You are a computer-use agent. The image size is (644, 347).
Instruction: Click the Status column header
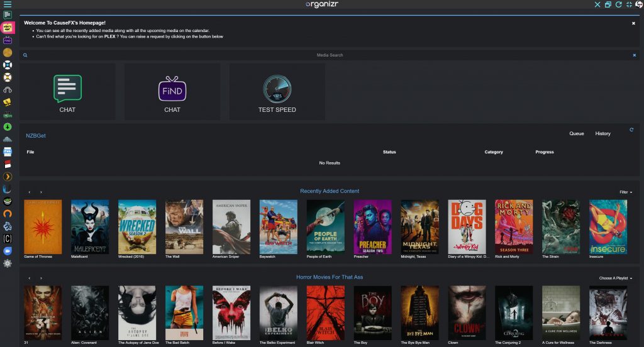(x=389, y=152)
